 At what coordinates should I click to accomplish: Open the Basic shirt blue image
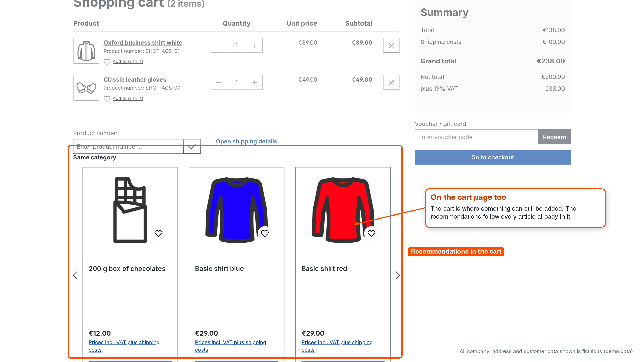(236, 210)
